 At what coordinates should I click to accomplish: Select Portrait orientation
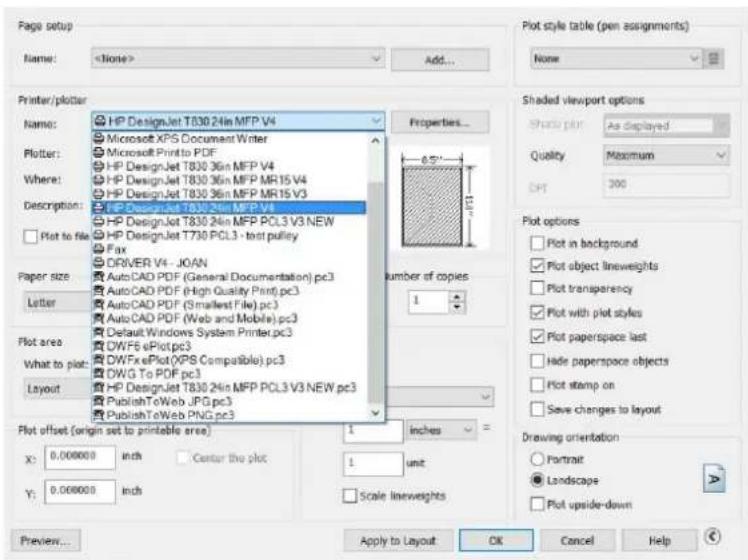537,459
